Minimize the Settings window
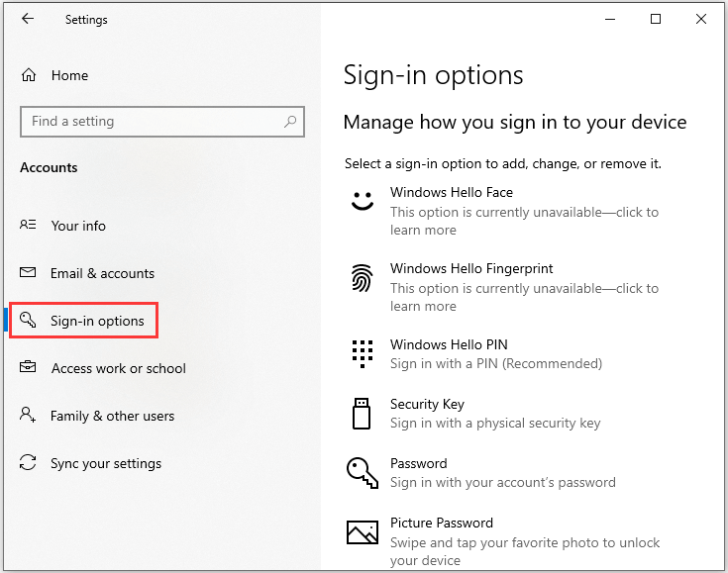728x573 pixels. pyautogui.click(x=610, y=19)
